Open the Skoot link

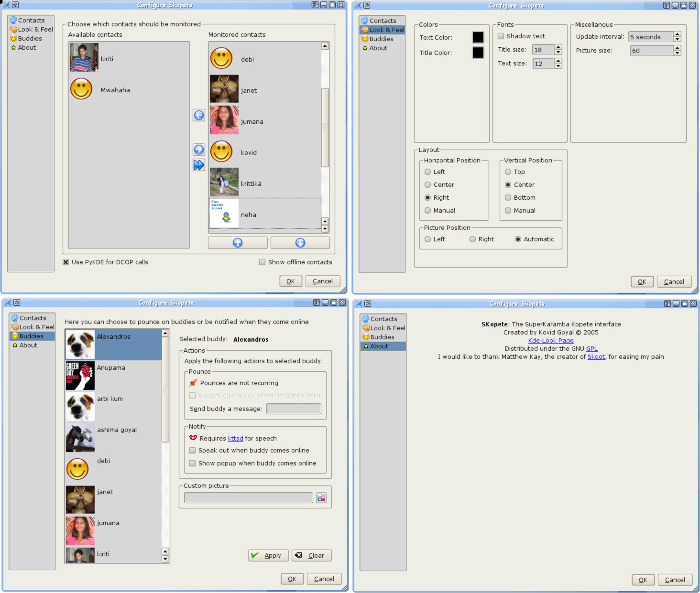(x=596, y=356)
